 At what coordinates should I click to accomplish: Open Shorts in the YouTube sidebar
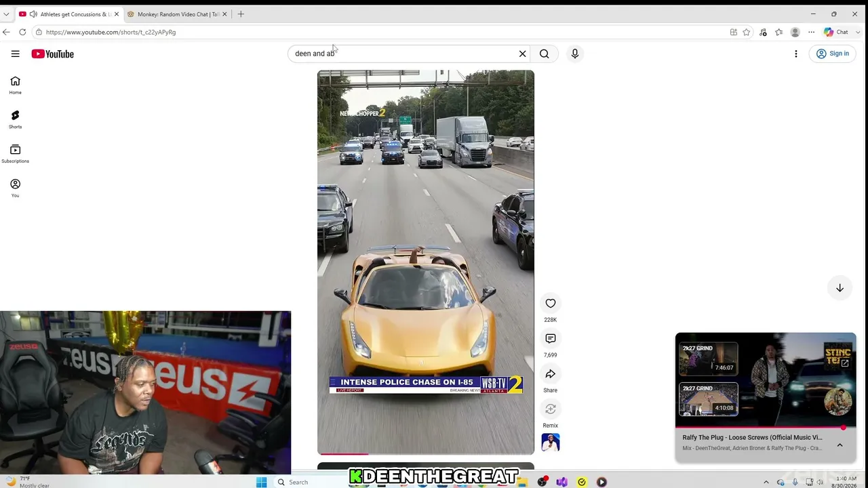tap(15, 119)
